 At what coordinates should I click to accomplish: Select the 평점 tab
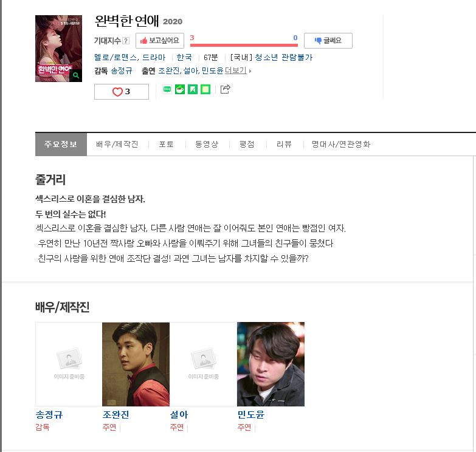(x=247, y=145)
